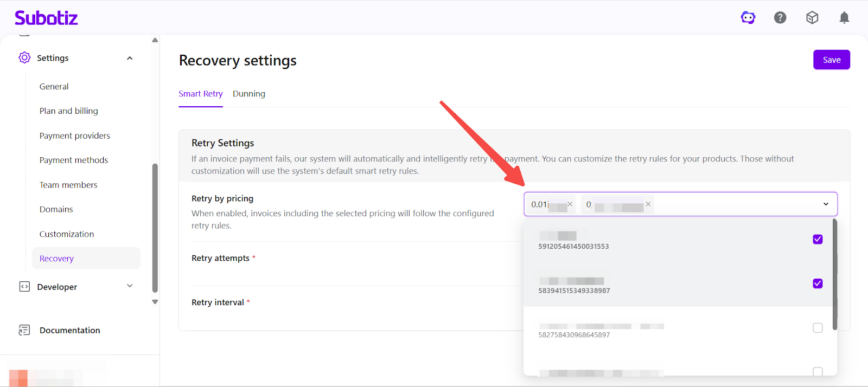This screenshot has height=387, width=868.
Task: Click the Save button
Action: (831, 60)
